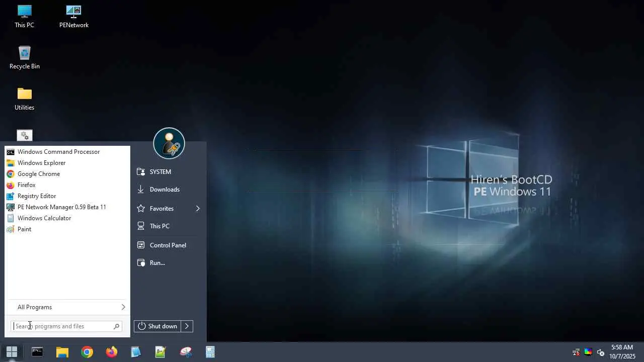This screenshot has width=644, height=362.
Task: Select the This PC desktop icon
Action: point(24,17)
